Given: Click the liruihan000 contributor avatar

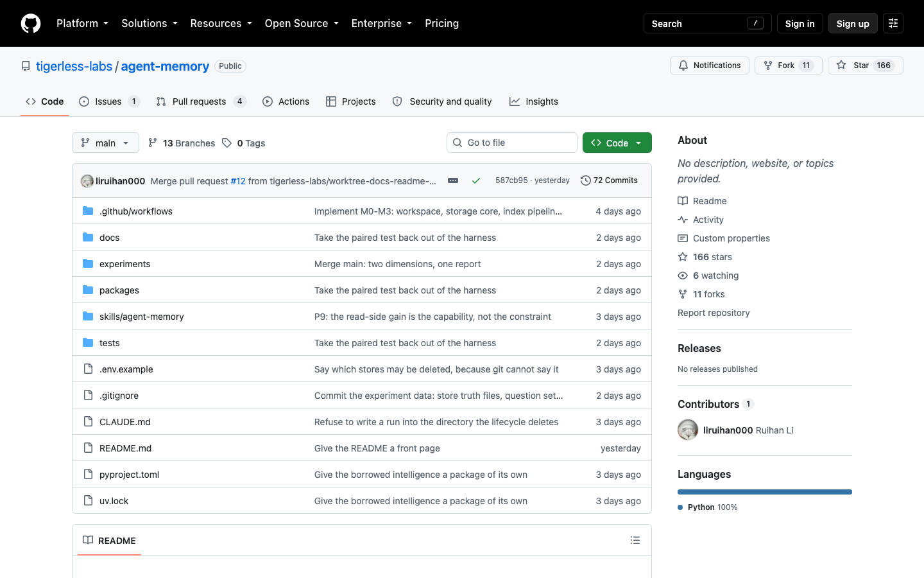Looking at the screenshot, I should pos(688,430).
